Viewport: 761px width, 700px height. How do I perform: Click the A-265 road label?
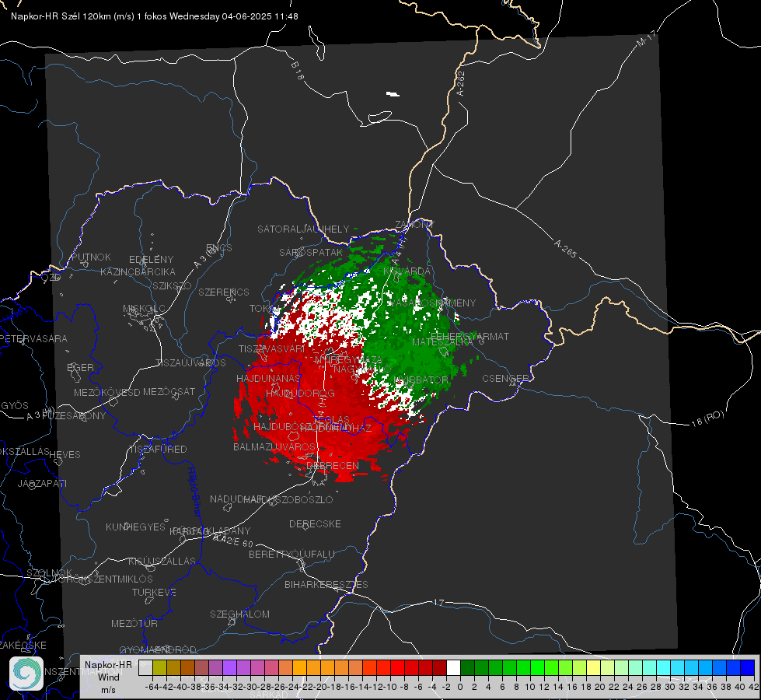(x=565, y=248)
